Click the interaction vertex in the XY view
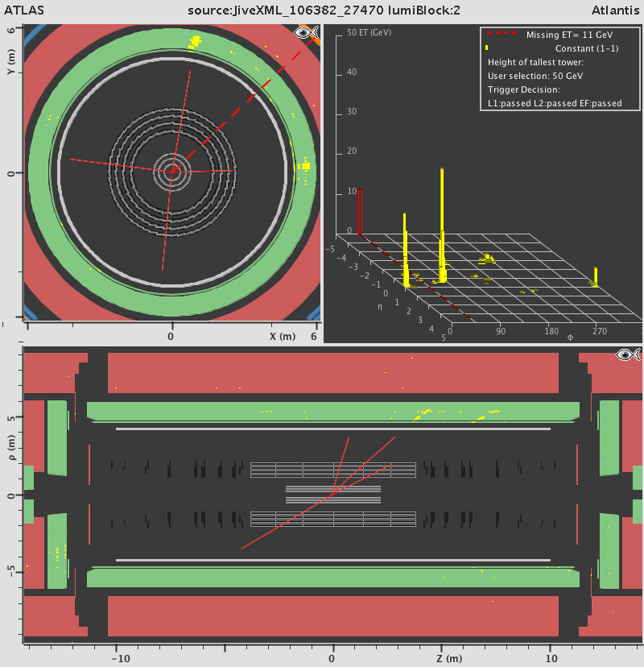This screenshot has height=667, width=644. pos(171,170)
